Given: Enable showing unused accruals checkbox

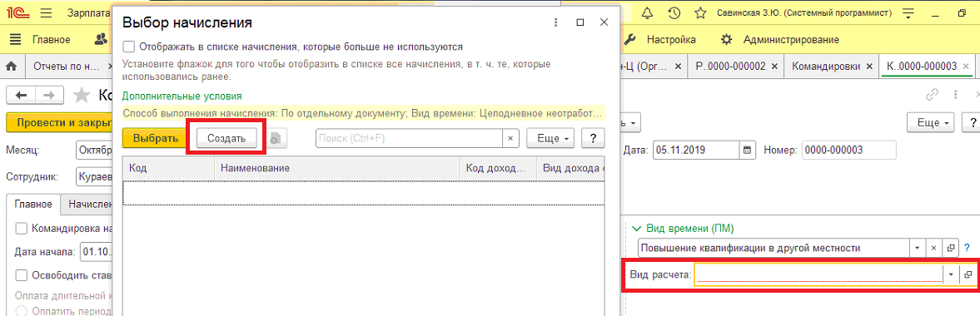Looking at the screenshot, I should pos(129,47).
